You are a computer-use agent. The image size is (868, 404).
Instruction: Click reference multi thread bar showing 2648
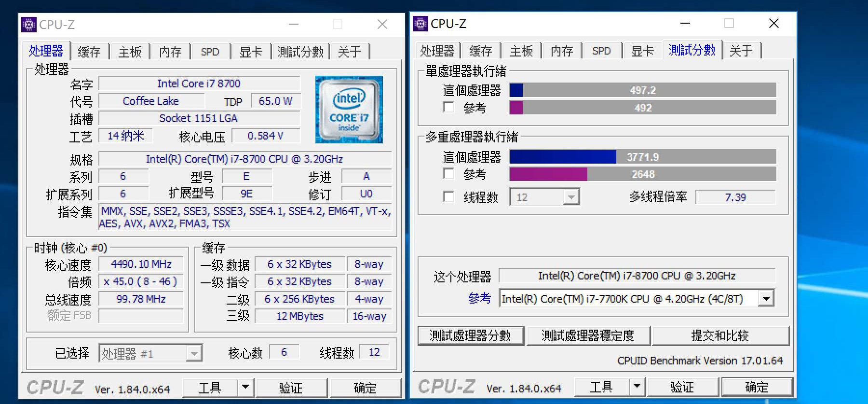tap(643, 174)
